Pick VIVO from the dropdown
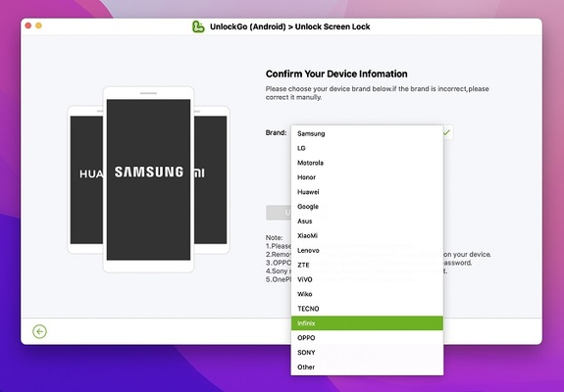The height and width of the screenshot is (392, 564). coord(367,279)
